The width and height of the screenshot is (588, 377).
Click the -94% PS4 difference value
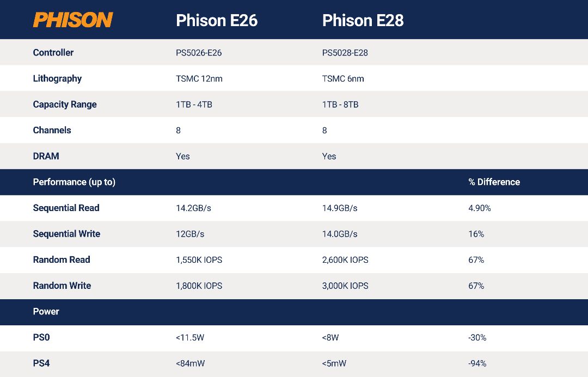(x=477, y=363)
